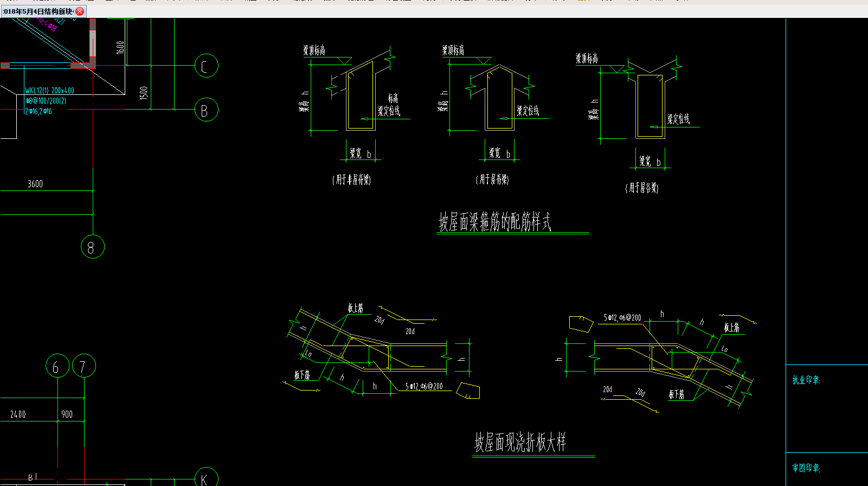Select the vertical 1500 dimension text
The width and height of the screenshot is (868, 486).
144,93
